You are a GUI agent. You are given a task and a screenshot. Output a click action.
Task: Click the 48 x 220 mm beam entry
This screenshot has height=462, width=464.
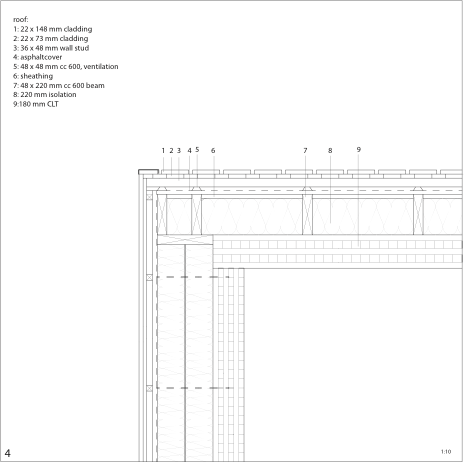[59, 85]
